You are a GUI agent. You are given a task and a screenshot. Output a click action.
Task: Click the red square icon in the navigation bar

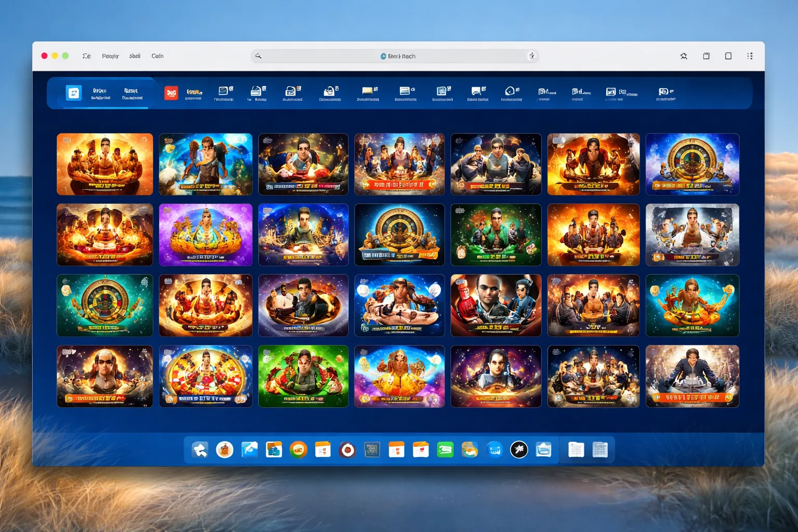[171, 93]
